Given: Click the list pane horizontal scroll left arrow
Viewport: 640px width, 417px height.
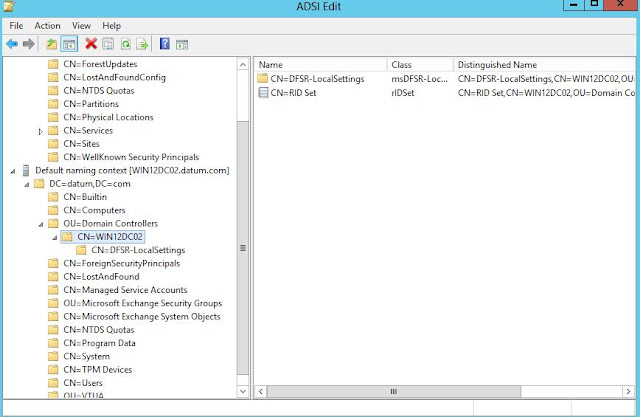Looking at the screenshot, I should click(261, 391).
